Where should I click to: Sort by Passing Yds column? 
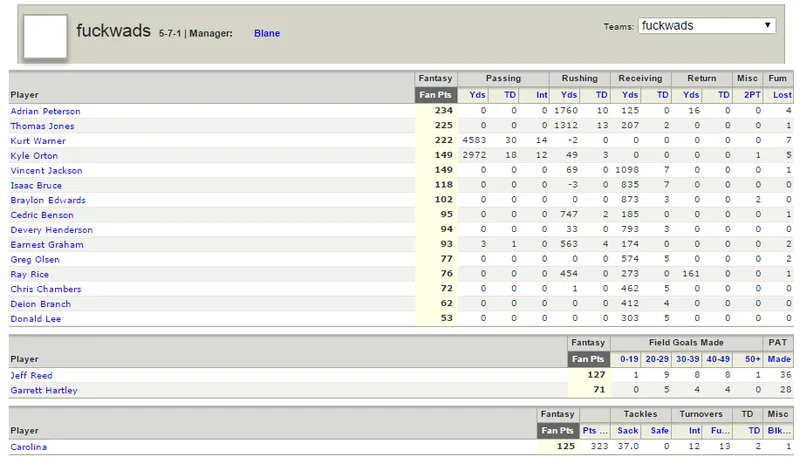pos(477,95)
